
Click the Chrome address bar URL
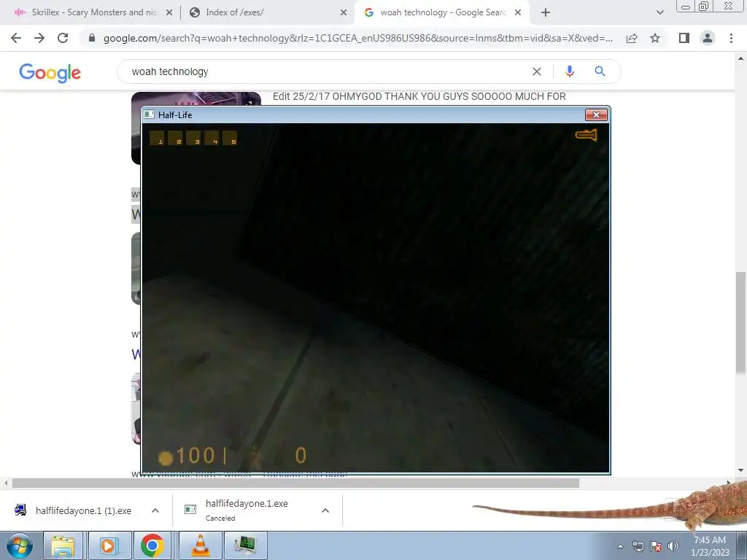pos(357,38)
